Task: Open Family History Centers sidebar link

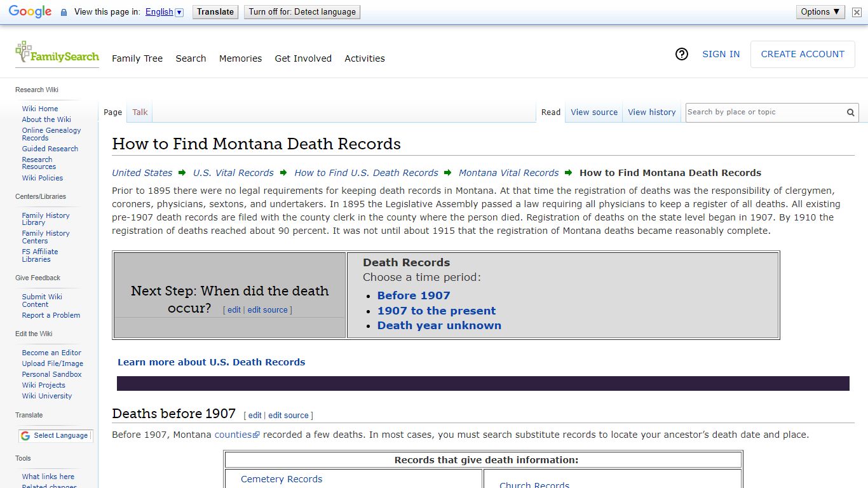Action: point(46,237)
